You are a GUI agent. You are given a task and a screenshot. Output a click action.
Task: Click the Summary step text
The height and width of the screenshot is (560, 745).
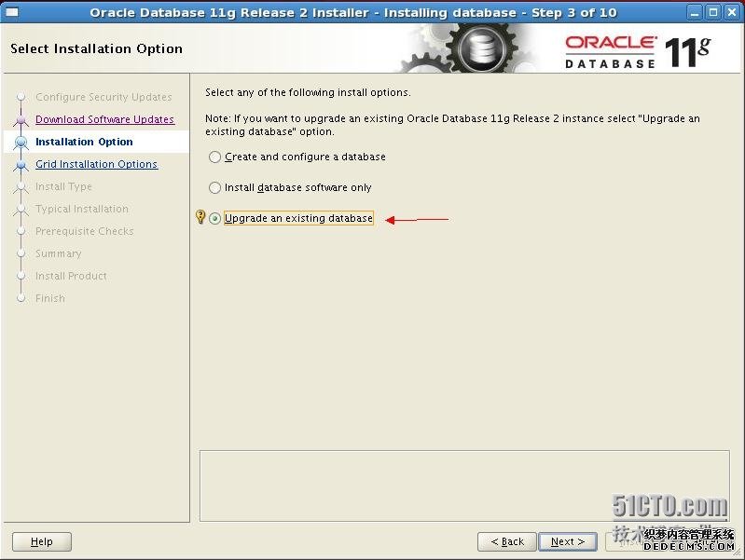(x=59, y=253)
